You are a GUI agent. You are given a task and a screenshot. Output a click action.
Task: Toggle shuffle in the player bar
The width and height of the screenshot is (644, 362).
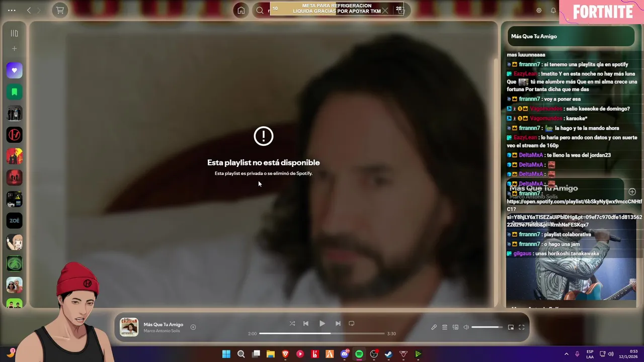point(292,323)
